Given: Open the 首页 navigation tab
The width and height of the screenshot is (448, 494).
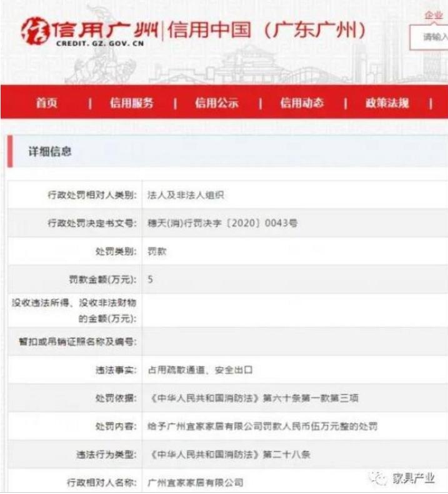Looking at the screenshot, I should click(x=47, y=103).
